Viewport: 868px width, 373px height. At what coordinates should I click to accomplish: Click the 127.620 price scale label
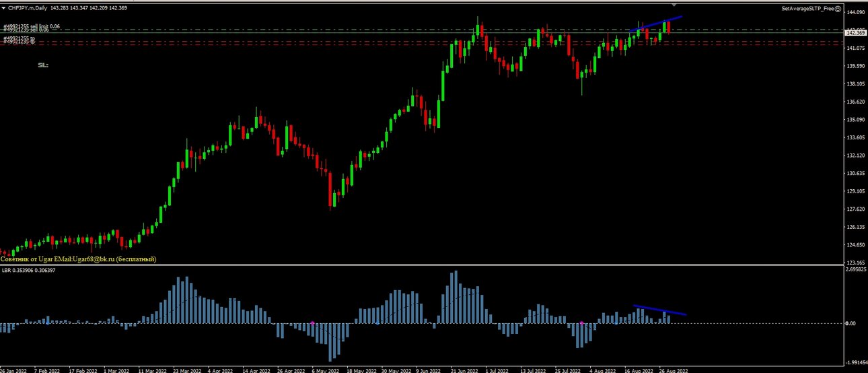coord(856,209)
